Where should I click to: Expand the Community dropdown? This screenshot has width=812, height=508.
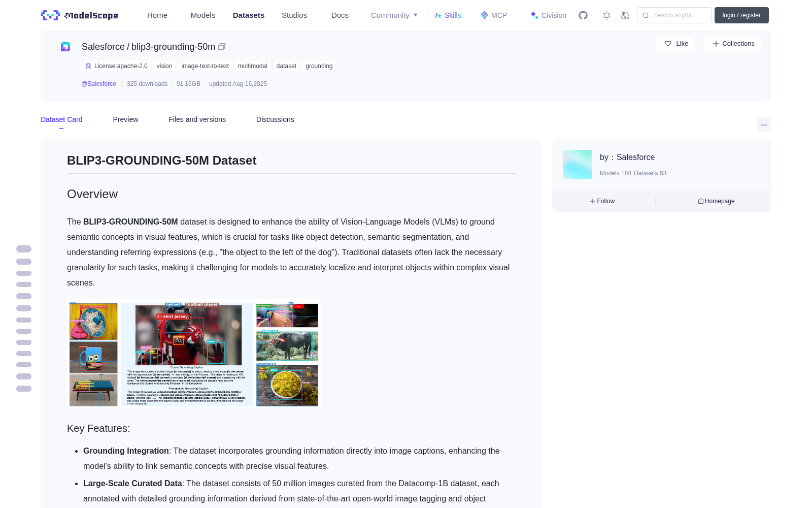point(394,15)
